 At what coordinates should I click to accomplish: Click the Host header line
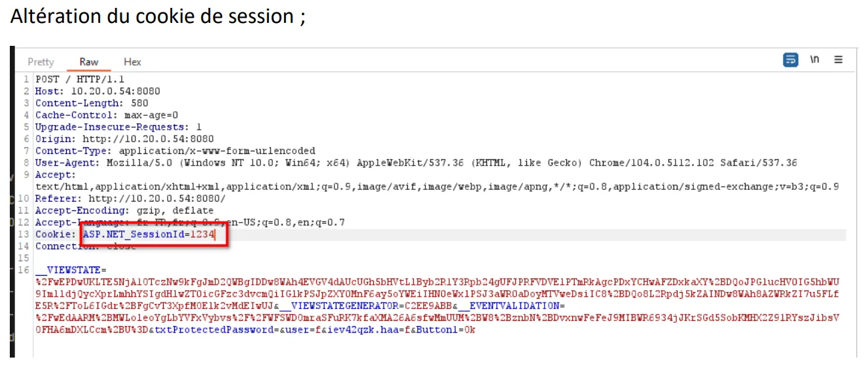[98, 91]
